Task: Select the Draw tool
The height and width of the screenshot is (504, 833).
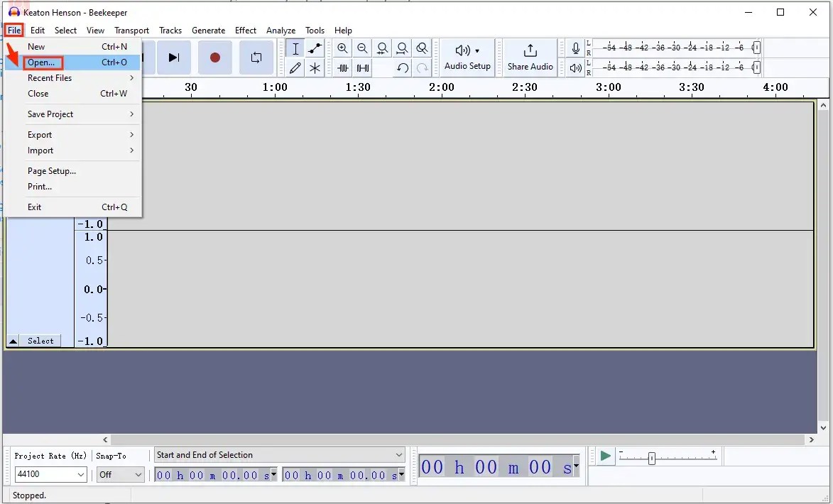Action: (295, 67)
